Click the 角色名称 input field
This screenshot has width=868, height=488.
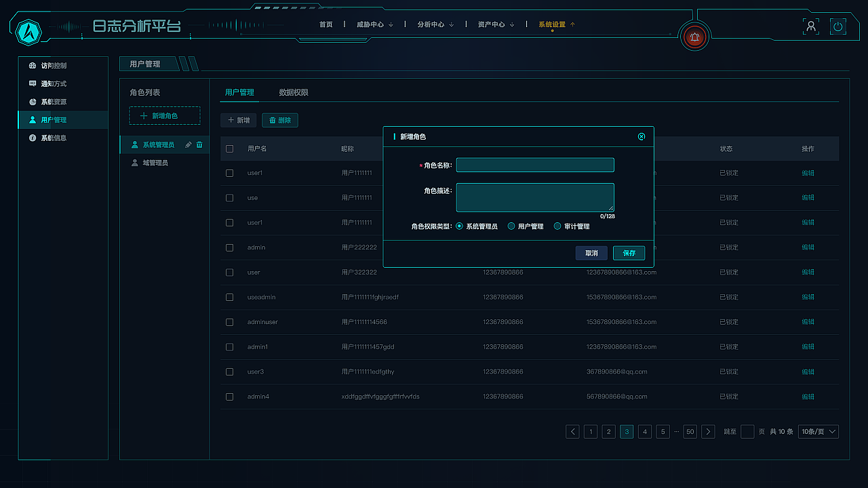point(535,165)
